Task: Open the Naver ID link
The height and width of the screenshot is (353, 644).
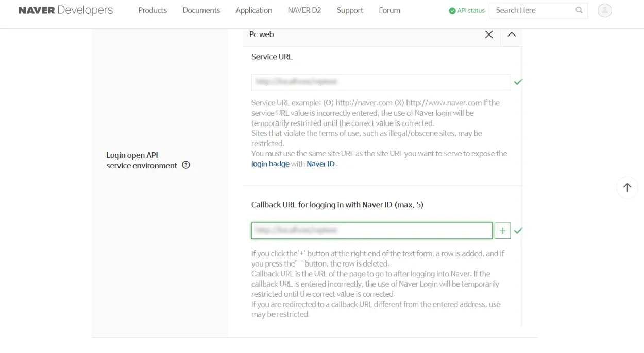Action: pyautogui.click(x=320, y=164)
